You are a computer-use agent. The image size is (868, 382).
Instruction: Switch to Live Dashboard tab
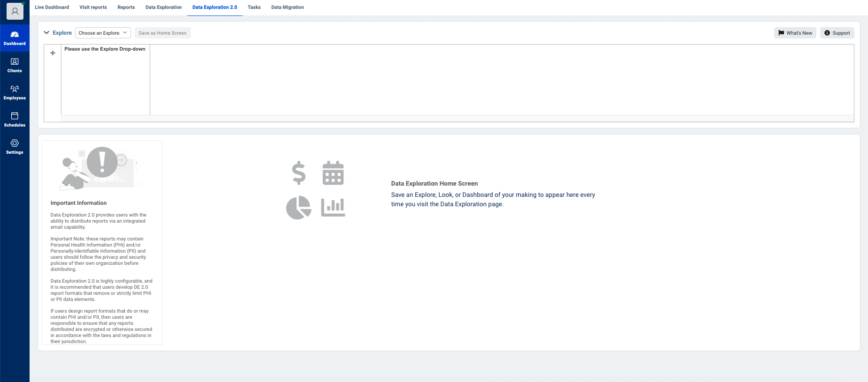click(52, 7)
